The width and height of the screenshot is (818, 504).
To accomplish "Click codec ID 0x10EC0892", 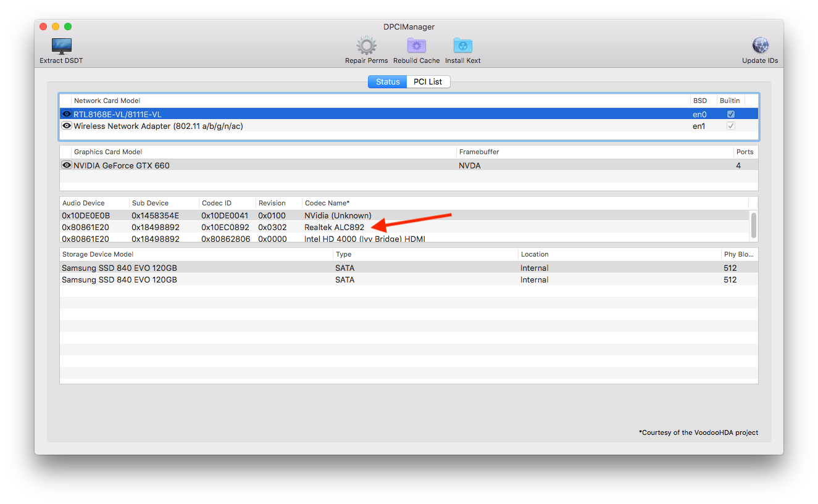I will (x=225, y=227).
